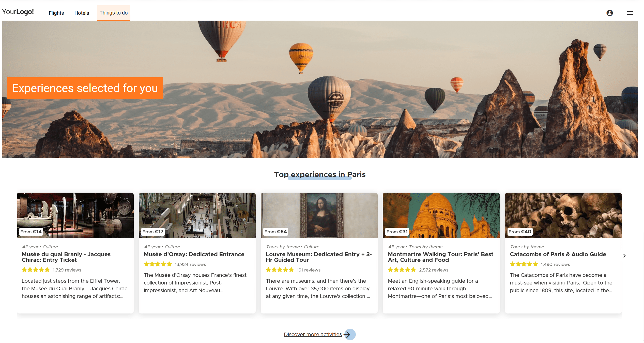The width and height of the screenshot is (644, 343).
Task: Switch to the Flights tab
Action: pyautogui.click(x=56, y=13)
